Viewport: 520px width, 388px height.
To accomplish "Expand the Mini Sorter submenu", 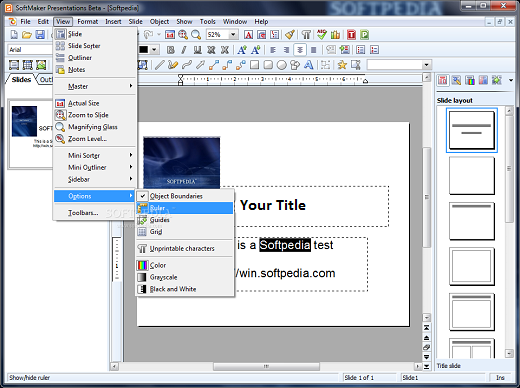I will [x=95, y=155].
